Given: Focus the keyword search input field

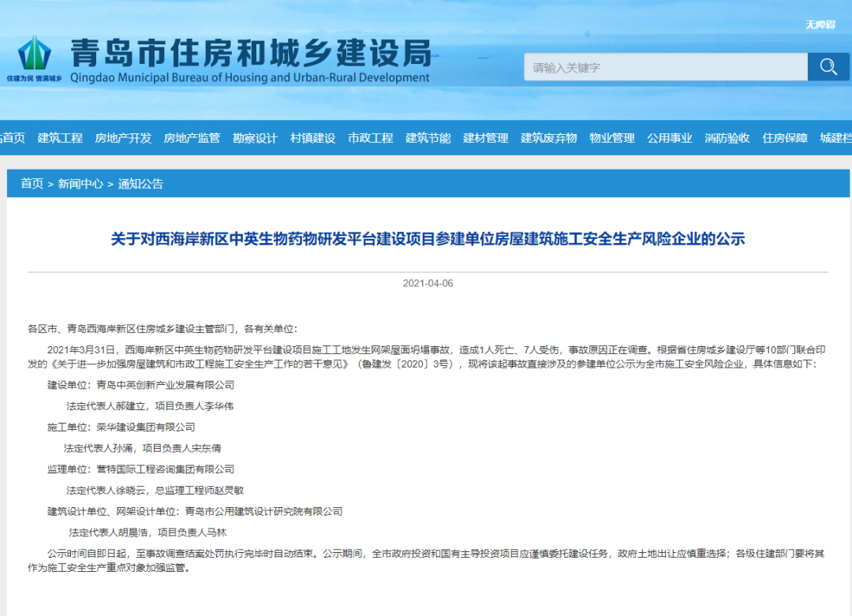Looking at the screenshot, I should 666,67.
